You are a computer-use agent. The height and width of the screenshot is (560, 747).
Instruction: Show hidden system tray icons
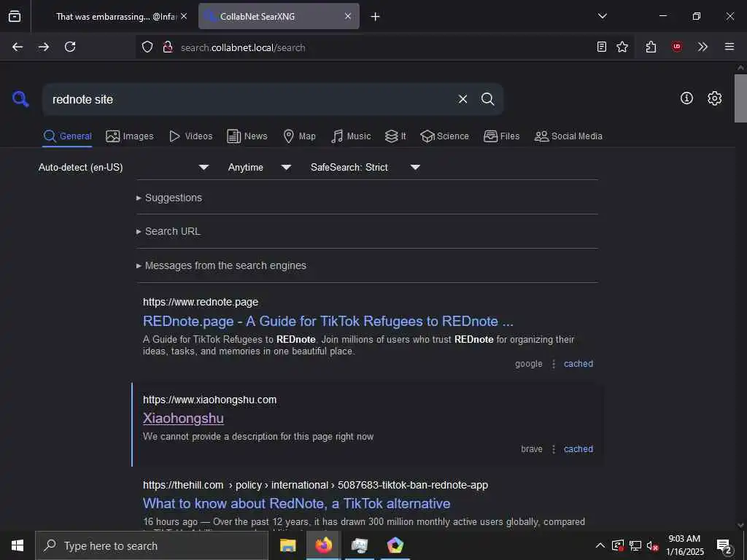coord(600,545)
